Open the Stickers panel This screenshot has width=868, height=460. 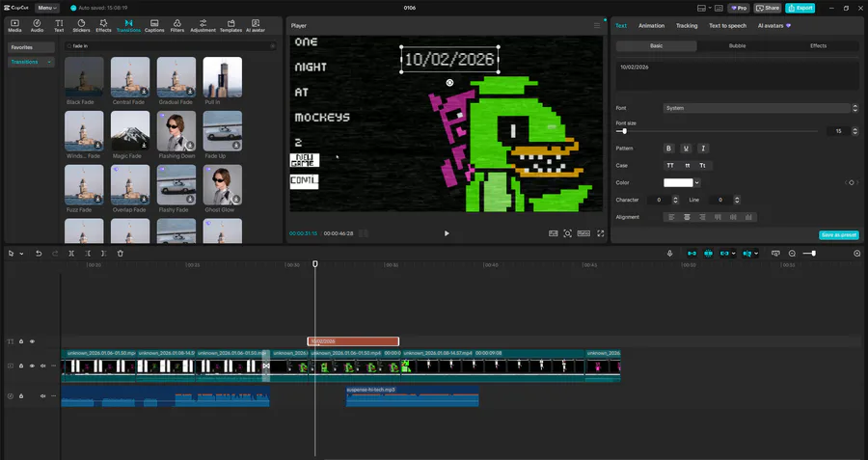(81, 25)
